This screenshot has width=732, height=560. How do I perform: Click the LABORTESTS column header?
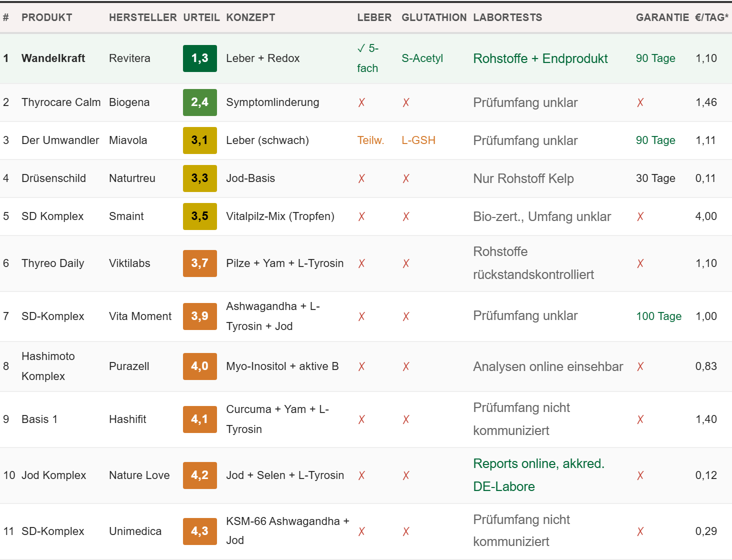point(507,17)
